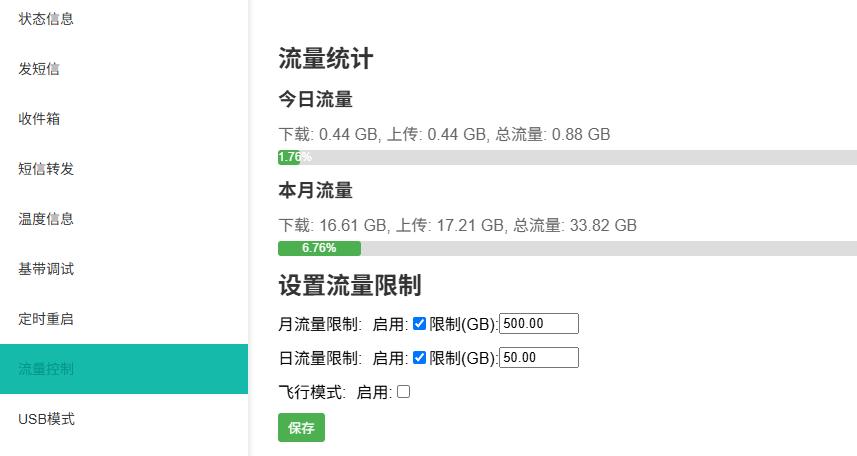Go to 发短信 page
Viewport: 857px width, 456px height.
124,69
